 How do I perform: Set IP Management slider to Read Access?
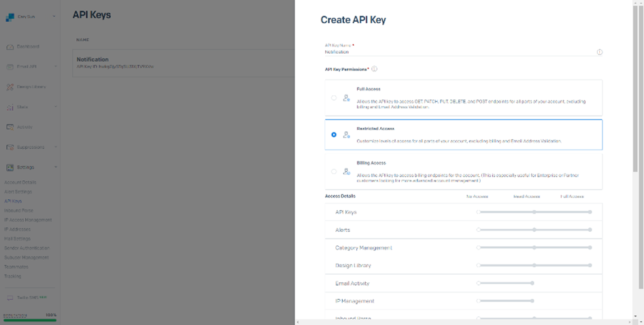click(532, 301)
